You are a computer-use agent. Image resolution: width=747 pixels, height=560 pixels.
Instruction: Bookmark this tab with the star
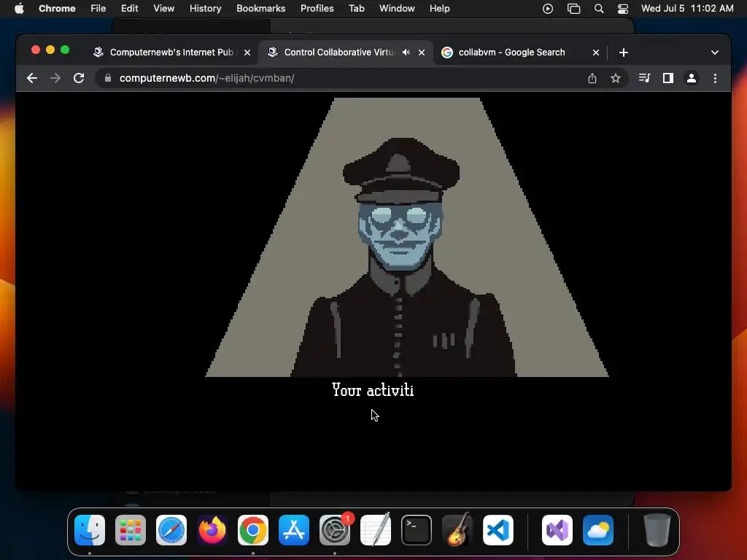616,78
